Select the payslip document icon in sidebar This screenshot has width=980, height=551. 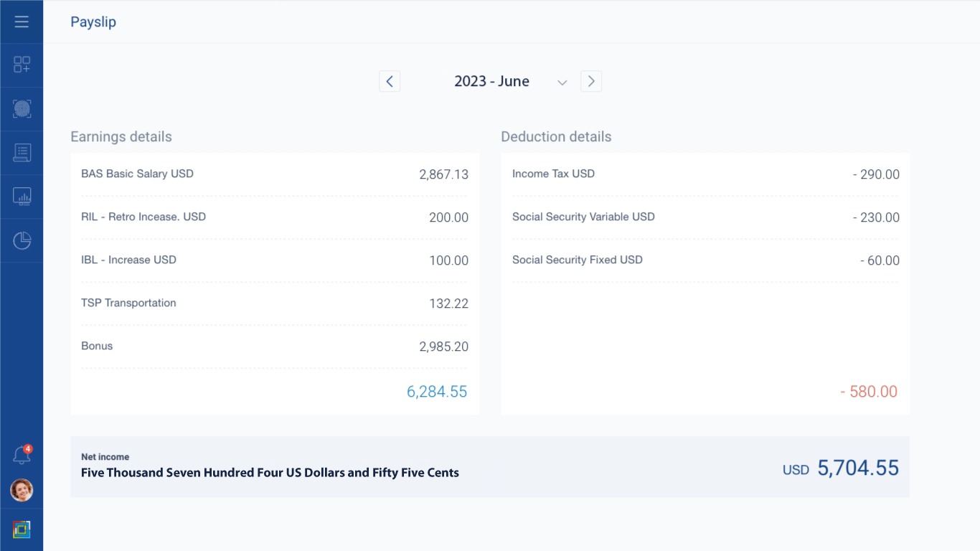coord(21,153)
